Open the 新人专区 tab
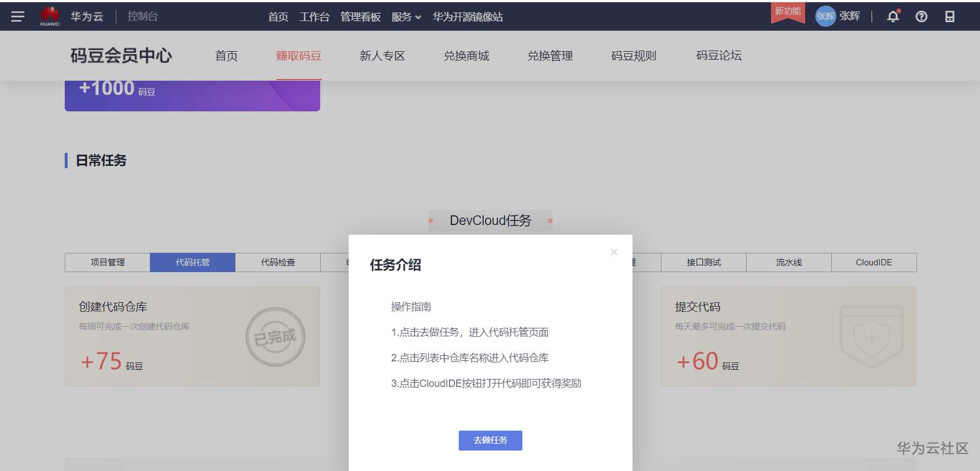The height and width of the screenshot is (471, 980). pos(382,56)
